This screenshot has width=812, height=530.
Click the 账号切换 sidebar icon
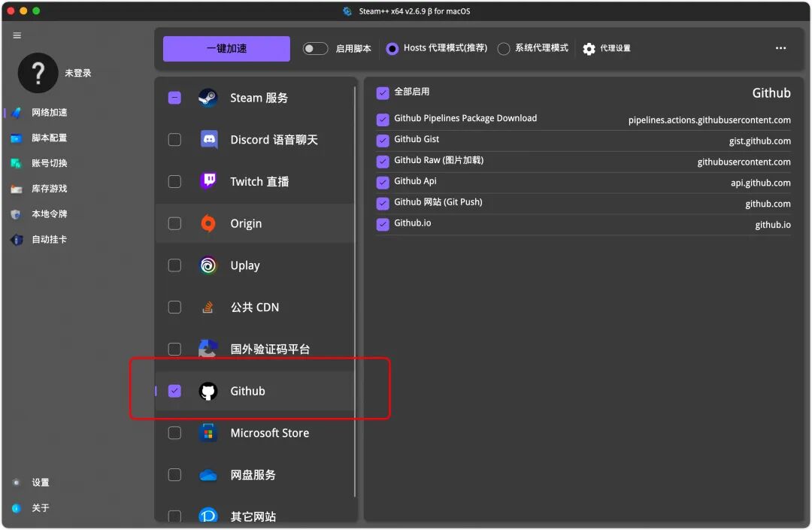tap(17, 163)
